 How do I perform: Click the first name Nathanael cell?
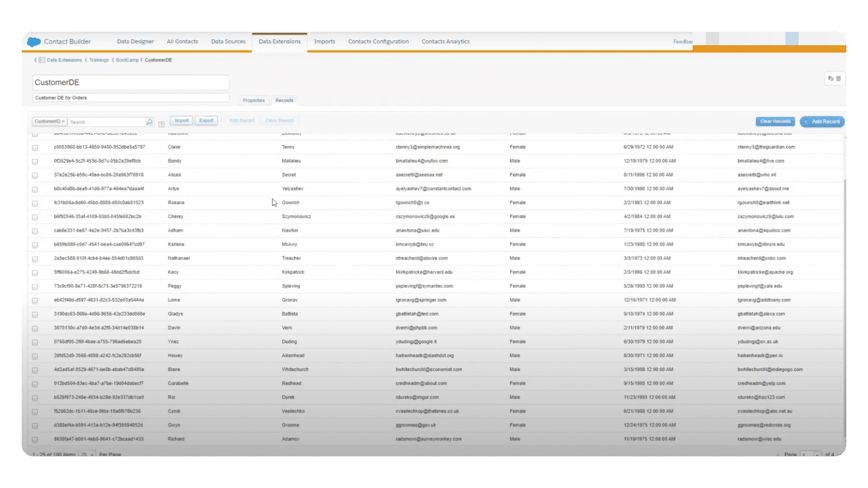click(x=179, y=258)
